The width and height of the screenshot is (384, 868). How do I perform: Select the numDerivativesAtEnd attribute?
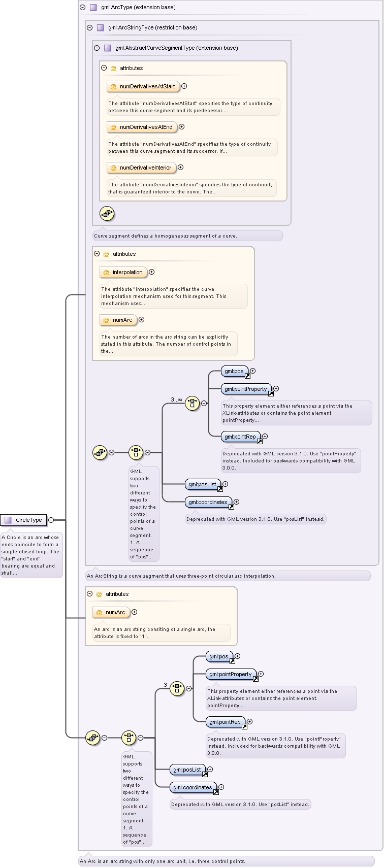tap(142, 127)
